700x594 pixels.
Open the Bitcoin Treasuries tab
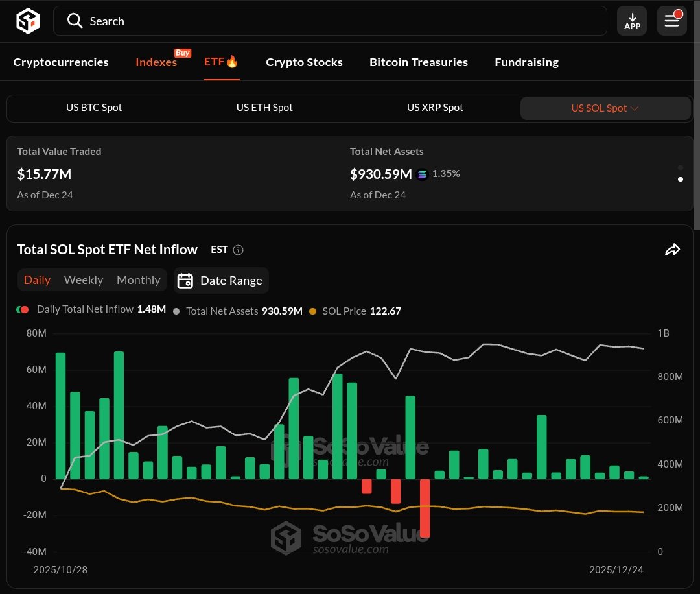tap(419, 62)
